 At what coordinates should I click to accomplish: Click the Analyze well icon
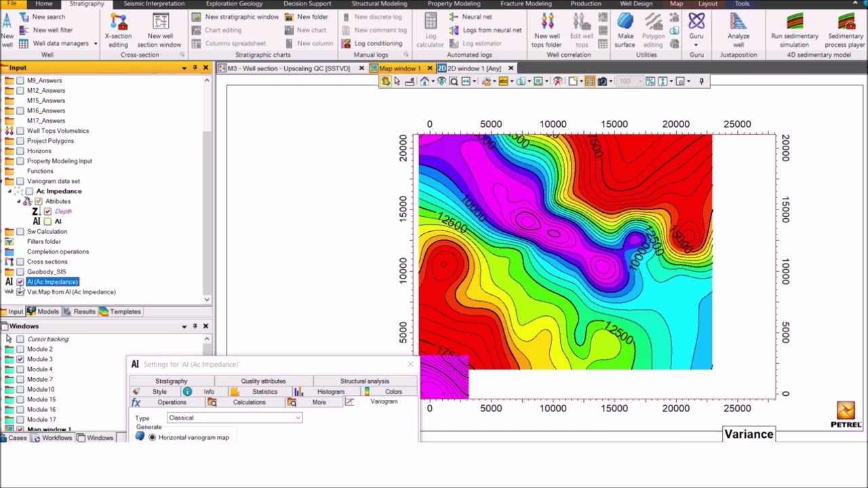click(x=738, y=22)
